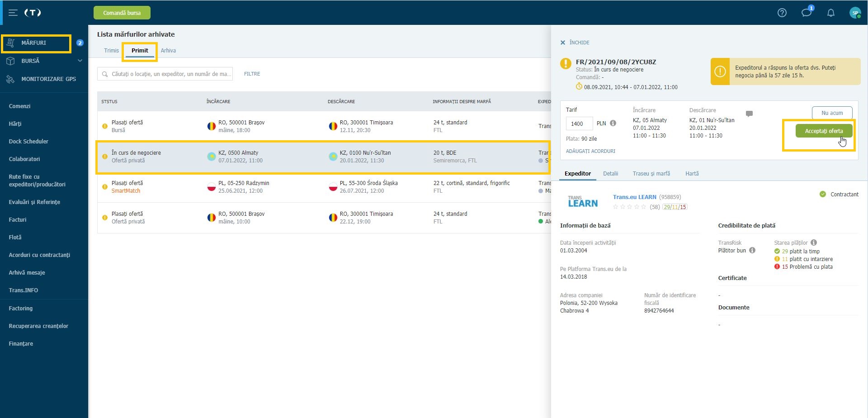Click the Comandă bursa button

(x=122, y=13)
